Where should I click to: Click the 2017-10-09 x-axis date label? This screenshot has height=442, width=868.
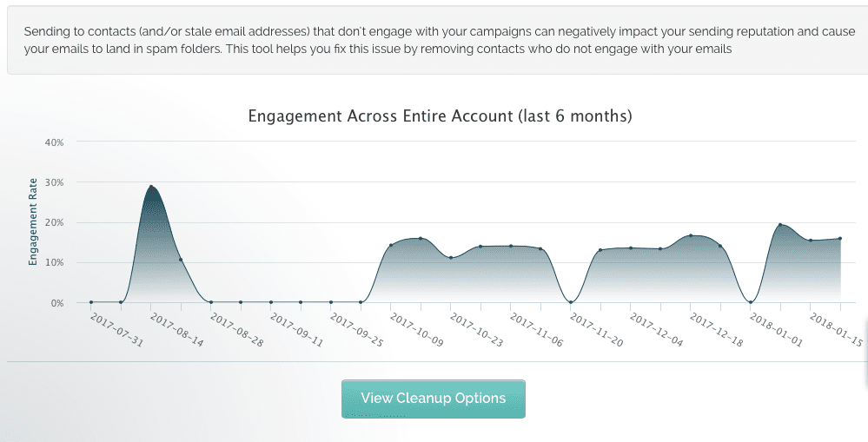(416, 330)
